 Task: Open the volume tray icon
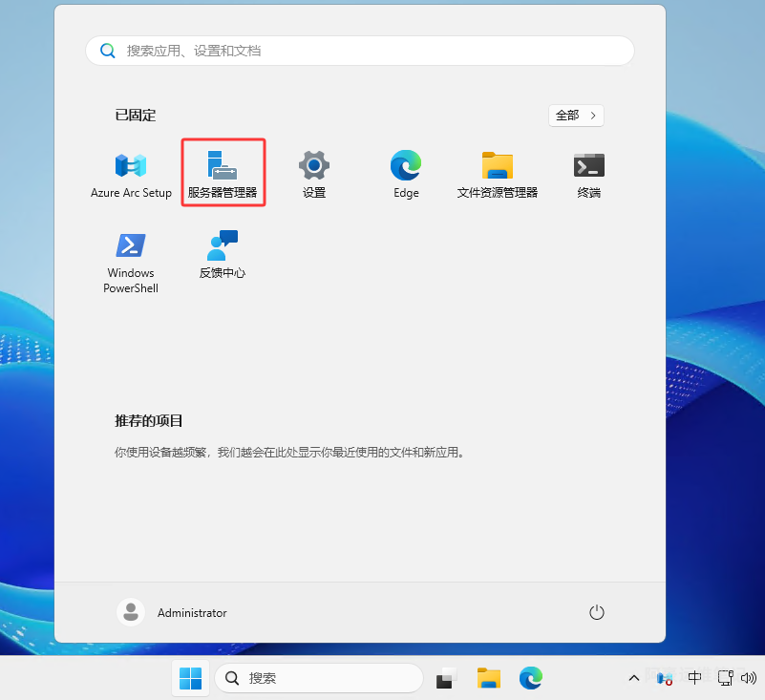click(x=749, y=678)
